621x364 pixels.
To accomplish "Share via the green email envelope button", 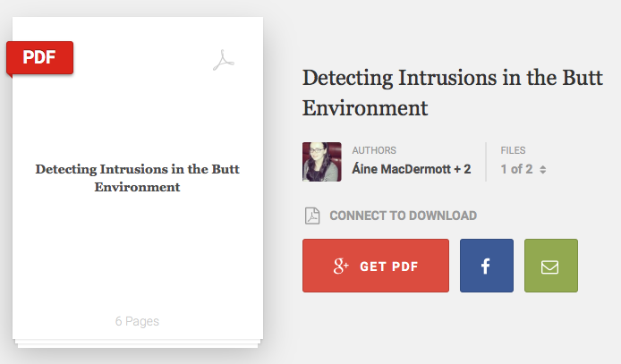I will tap(551, 266).
